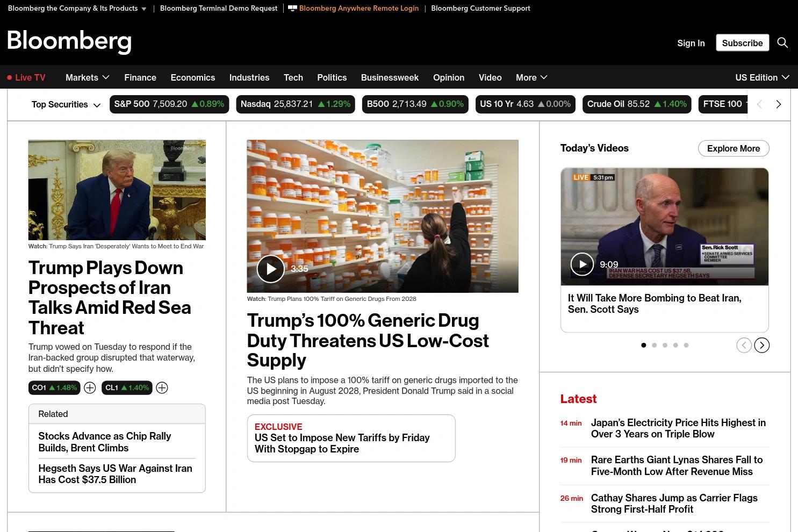Click Watch caption about 100% tariff video
Image resolution: width=798 pixels, height=532 pixels.
pos(332,299)
